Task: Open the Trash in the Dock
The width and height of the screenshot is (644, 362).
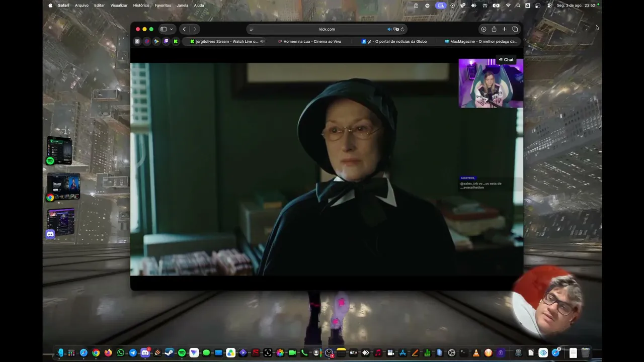Action: [585, 353]
